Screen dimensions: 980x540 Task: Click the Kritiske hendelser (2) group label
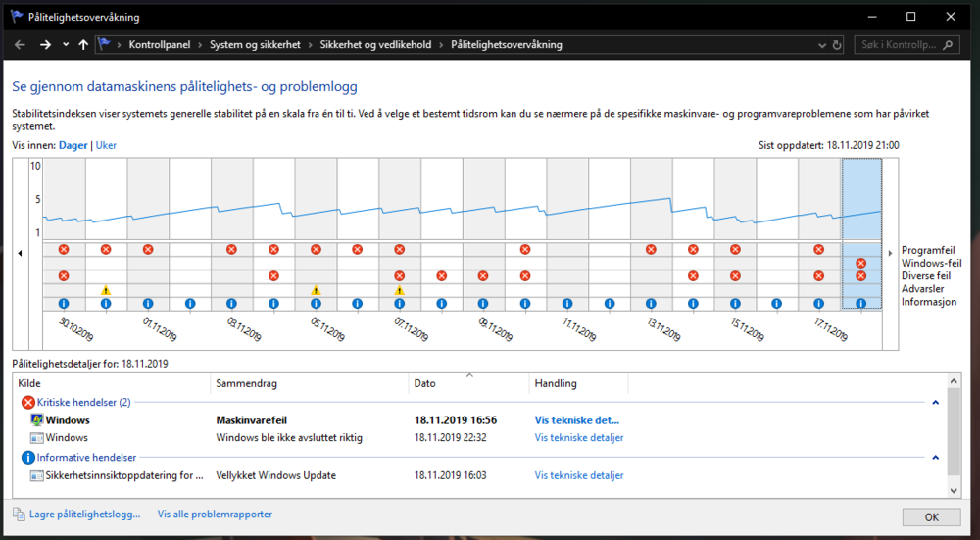coord(83,403)
